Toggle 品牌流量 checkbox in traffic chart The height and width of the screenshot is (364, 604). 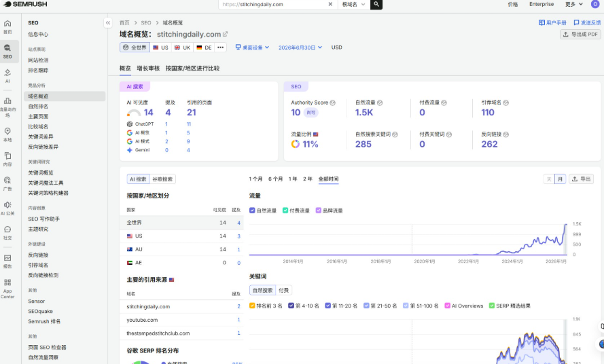click(x=318, y=211)
